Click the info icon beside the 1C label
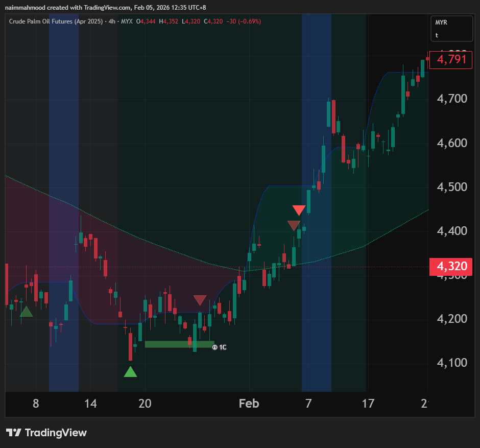The image size is (480, 448). (x=215, y=347)
